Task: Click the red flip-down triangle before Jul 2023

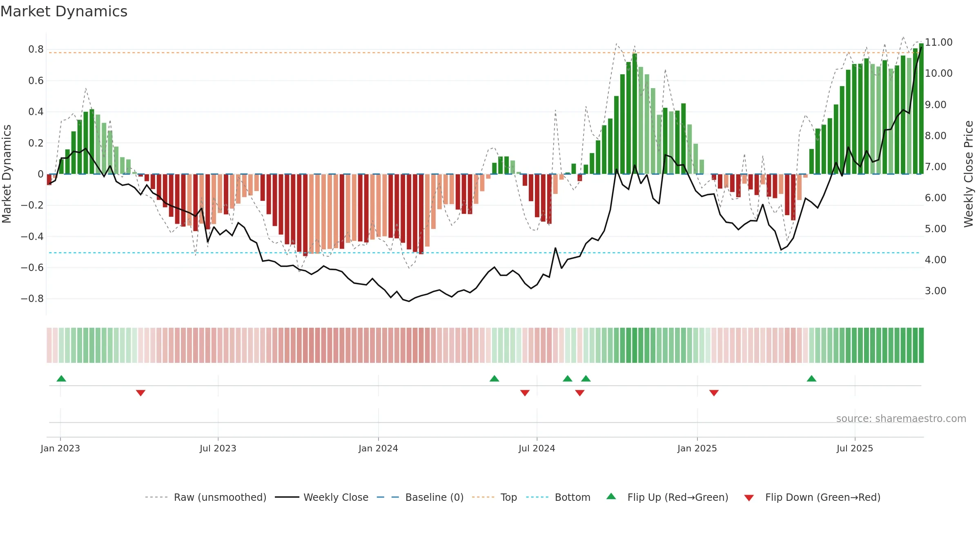Action: 140,393
